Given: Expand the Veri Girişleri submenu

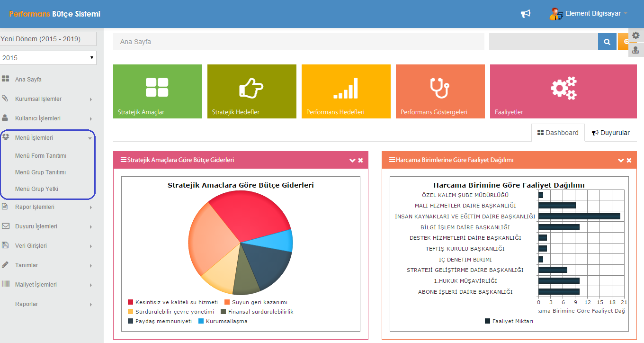Looking at the screenshot, I should coord(90,246).
